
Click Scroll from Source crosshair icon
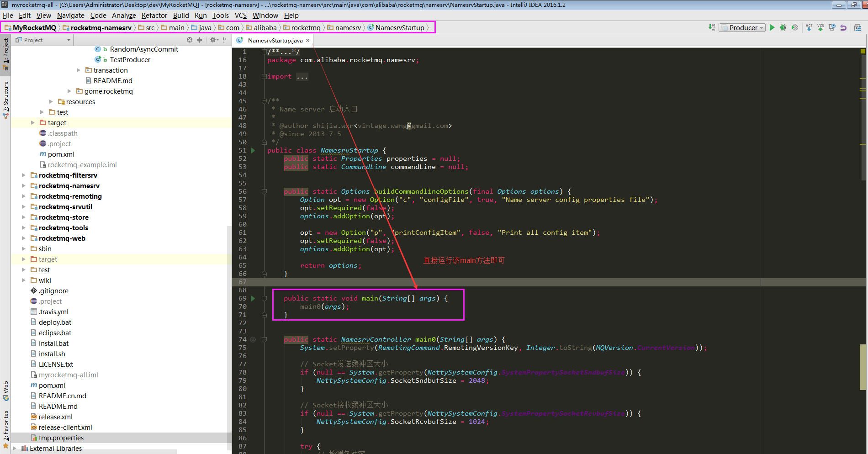tap(190, 40)
